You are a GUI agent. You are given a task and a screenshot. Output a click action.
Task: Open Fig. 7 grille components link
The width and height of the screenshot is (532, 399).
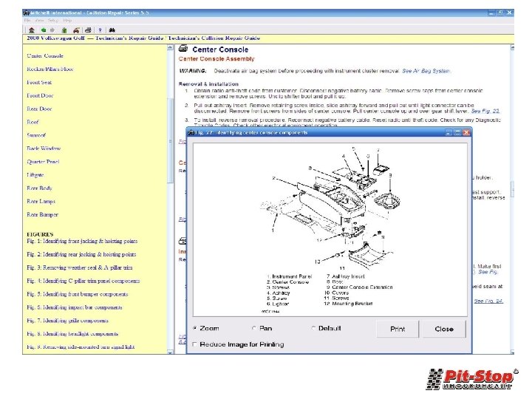pos(67,320)
